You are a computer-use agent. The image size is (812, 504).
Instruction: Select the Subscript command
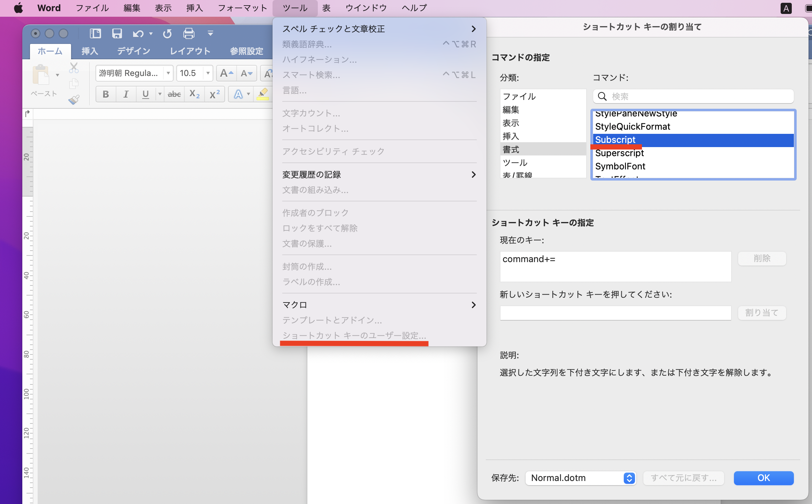(693, 140)
